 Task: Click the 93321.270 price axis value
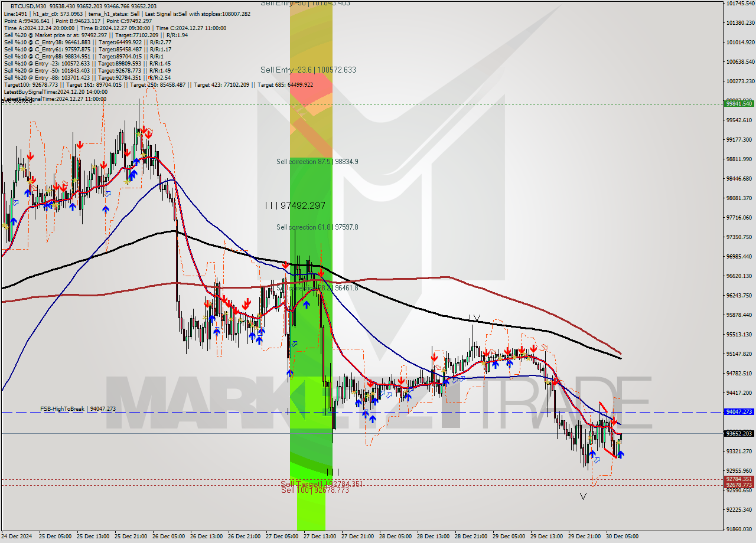[739, 452]
